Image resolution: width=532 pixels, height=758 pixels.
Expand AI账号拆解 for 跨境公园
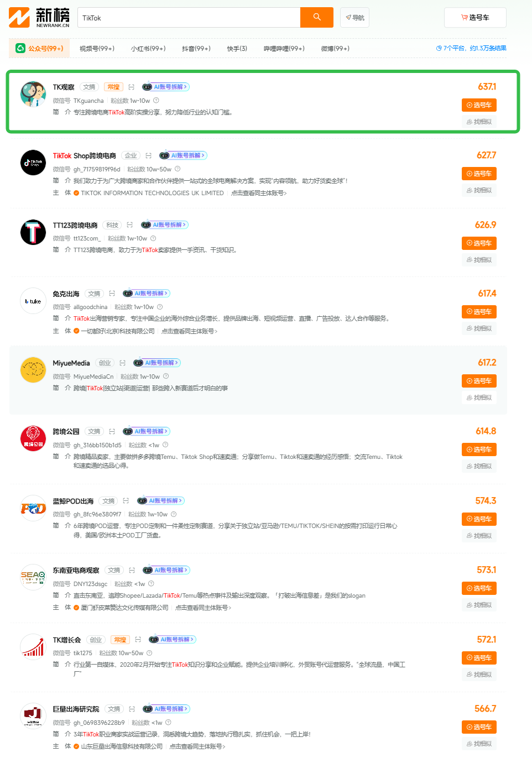coord(147,431)
